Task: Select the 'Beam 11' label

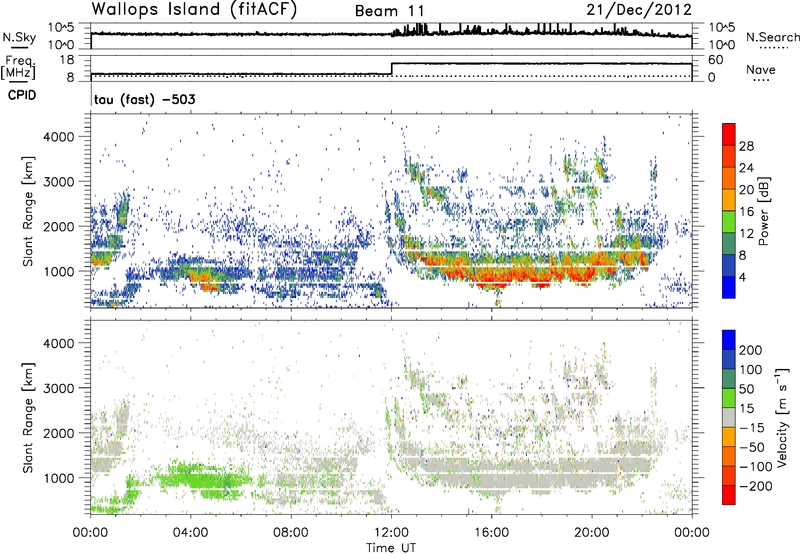Action: pyautogui.click(x=389, y=11)
